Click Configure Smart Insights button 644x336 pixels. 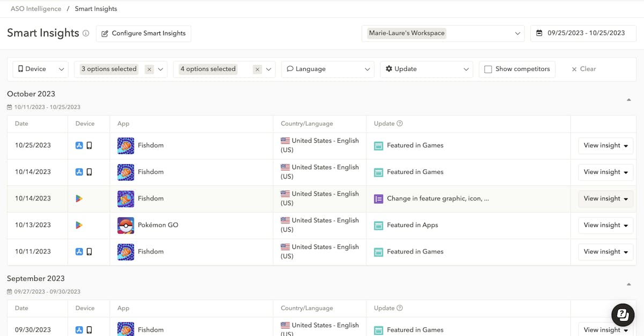pyautogui.click(x=143, y=33)
